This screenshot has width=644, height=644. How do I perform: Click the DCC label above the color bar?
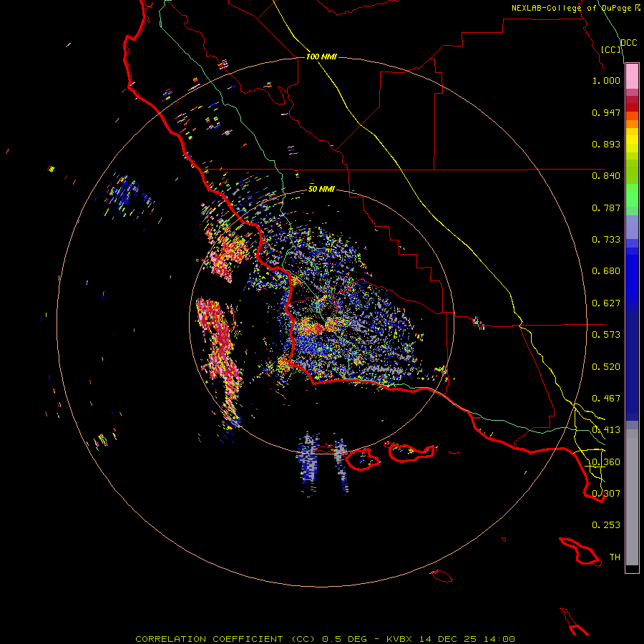coord(629,43)
